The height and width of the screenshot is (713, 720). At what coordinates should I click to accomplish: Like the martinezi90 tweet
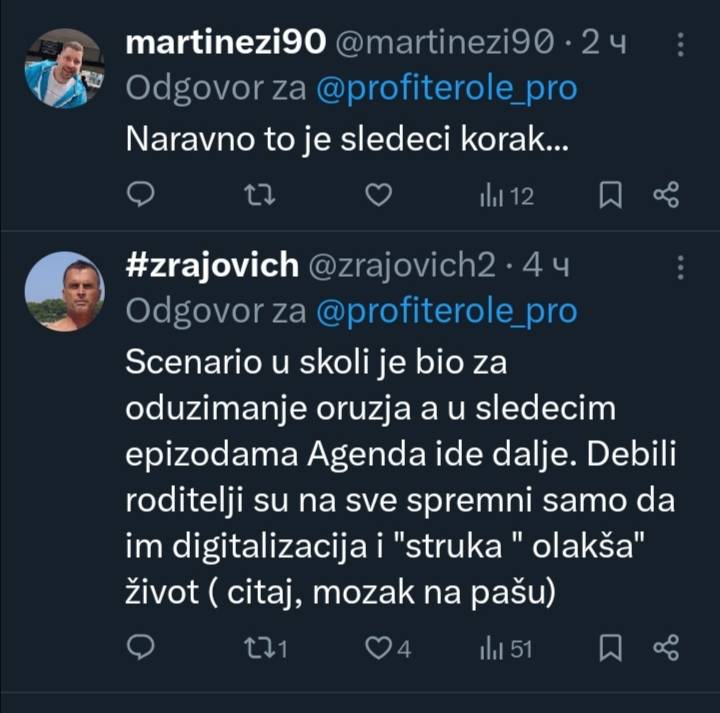(378, 195)
